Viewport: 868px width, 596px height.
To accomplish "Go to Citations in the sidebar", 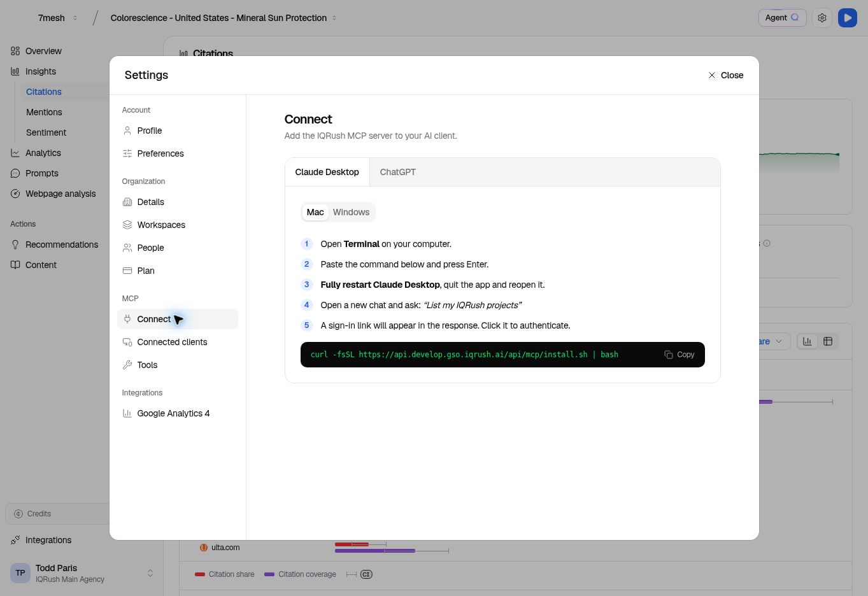I will pos(44,92).
